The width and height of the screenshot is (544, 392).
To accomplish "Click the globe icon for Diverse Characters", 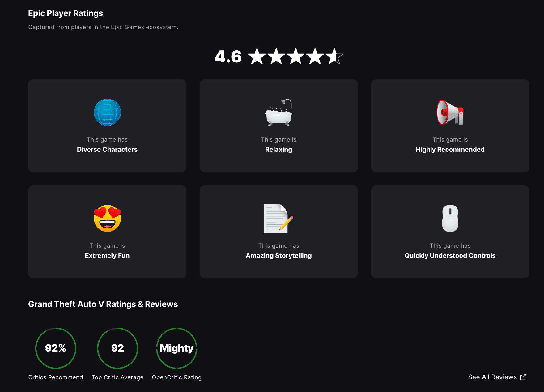I will coord(107,113).
